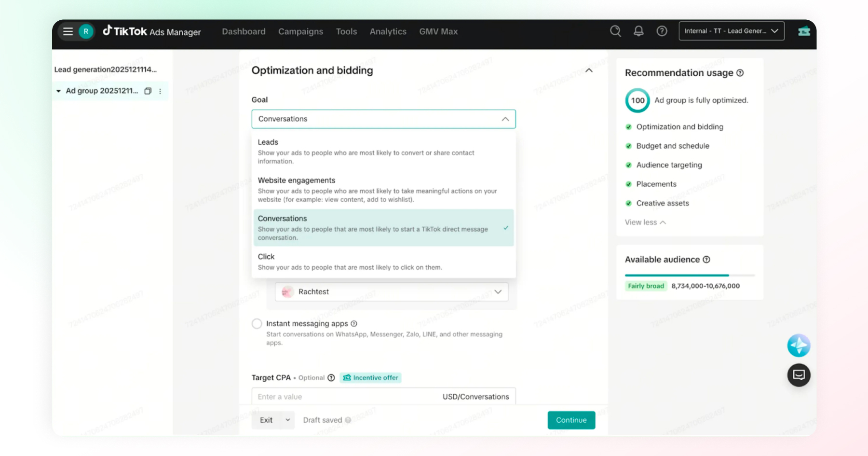The width and height of the screenshot is (868, 456).
Task: Click the Exit button
Action: [x=266, y=420]
